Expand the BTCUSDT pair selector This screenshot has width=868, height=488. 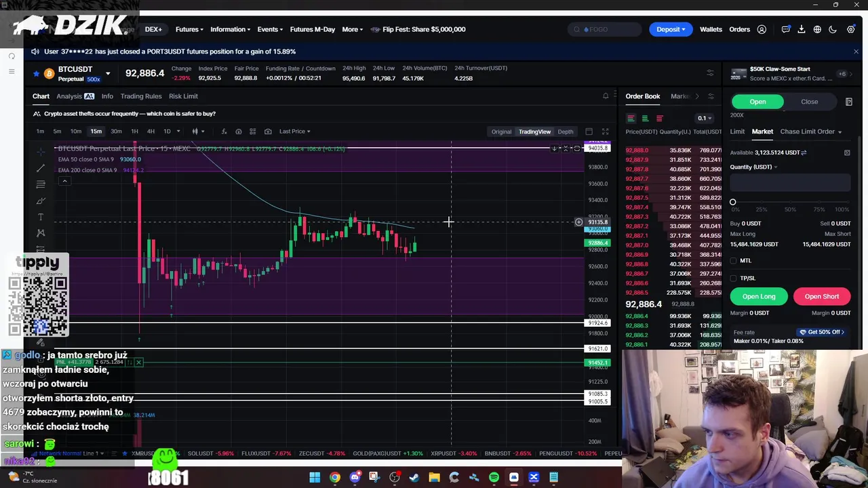tap(107, 73)
